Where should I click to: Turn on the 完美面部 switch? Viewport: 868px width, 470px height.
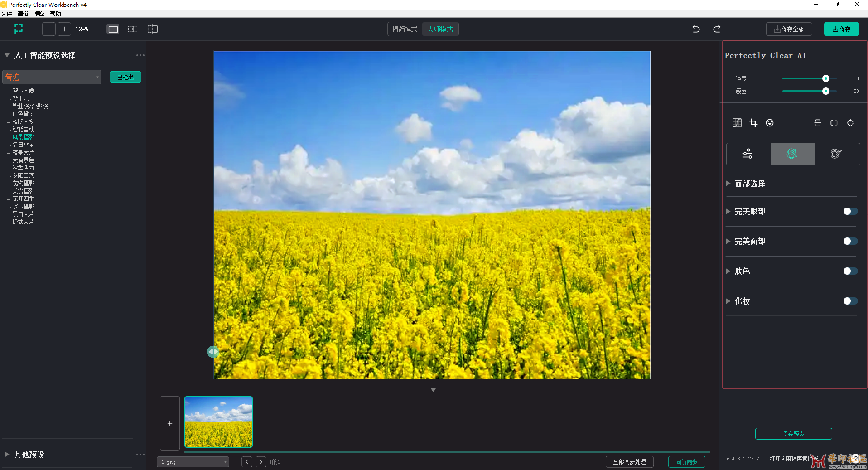point(850,241)
